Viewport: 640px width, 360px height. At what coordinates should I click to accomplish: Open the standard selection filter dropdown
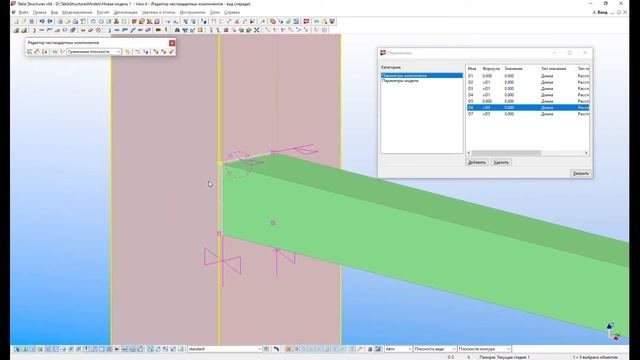(224, 349)
